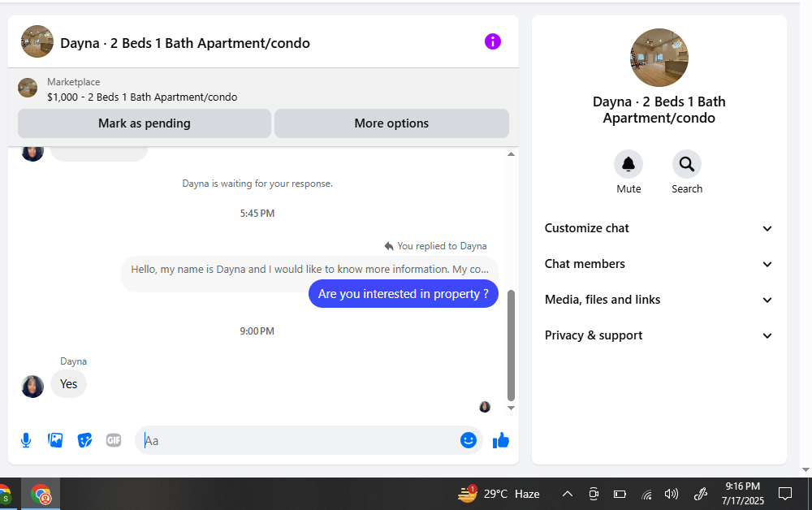The width and height of the screenshot is (812, 510).
Task: Open Wi-Fi network icon in tray
Action: coord(646,495)
